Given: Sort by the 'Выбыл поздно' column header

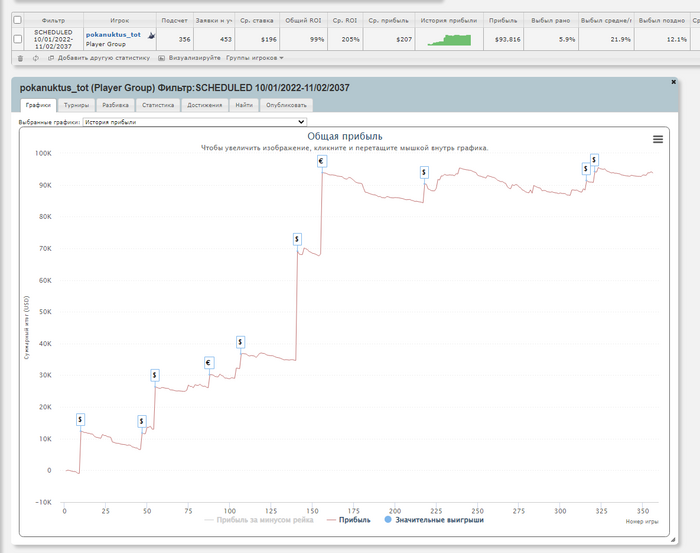Looking at the screenshot, I should coord(662,21).
